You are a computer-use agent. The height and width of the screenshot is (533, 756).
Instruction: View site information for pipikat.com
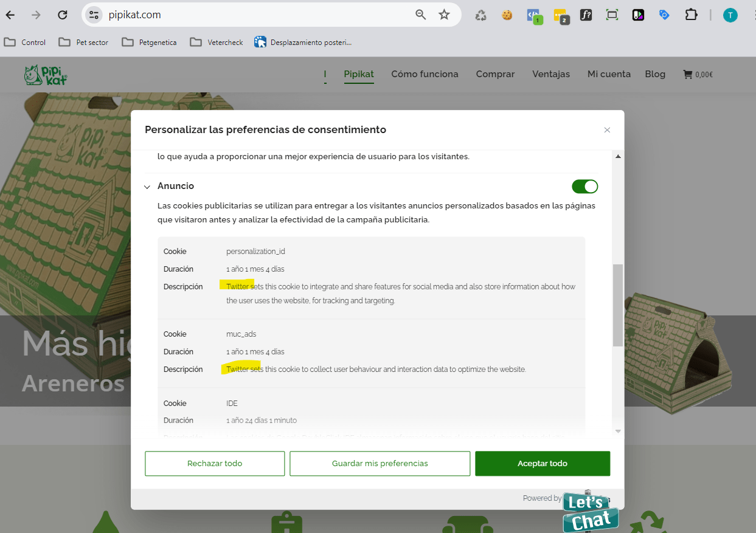93,15
